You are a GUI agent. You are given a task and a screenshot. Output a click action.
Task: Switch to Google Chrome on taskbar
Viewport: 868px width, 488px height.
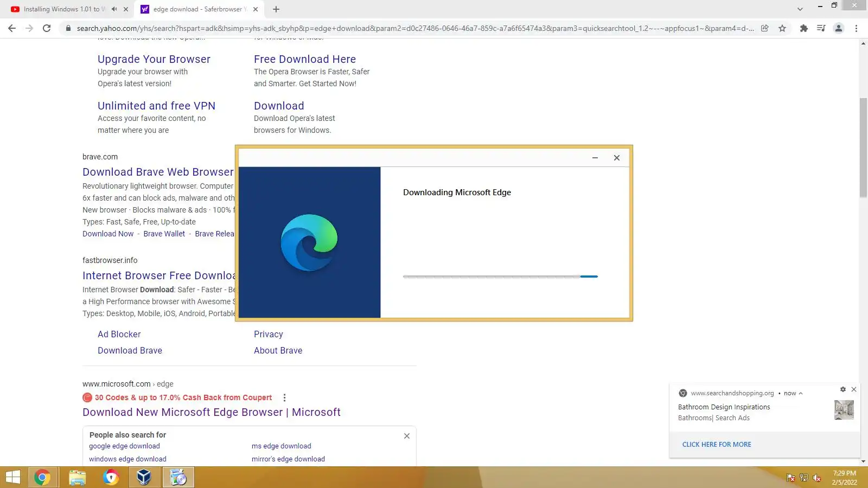[x=42, y=477]
